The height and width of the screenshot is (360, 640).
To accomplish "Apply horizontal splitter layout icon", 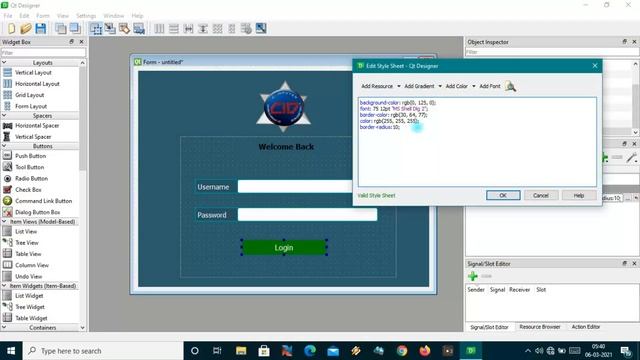I will [x=188, y=29].
